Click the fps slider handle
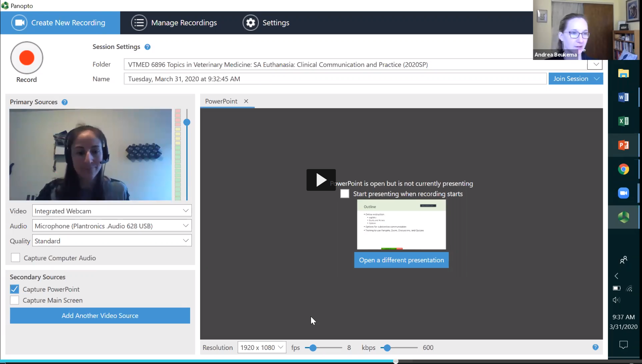Screen dimensions: 642x364 (313, 348)
